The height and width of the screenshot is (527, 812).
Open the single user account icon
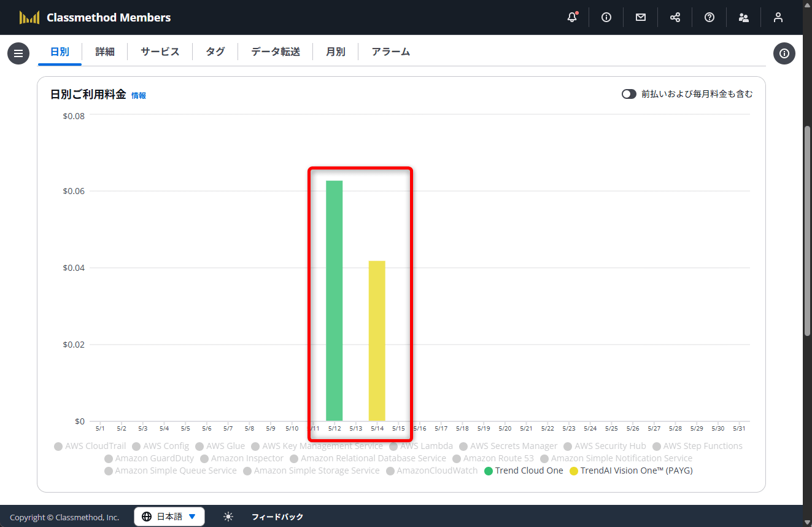[x=778, y=17]
